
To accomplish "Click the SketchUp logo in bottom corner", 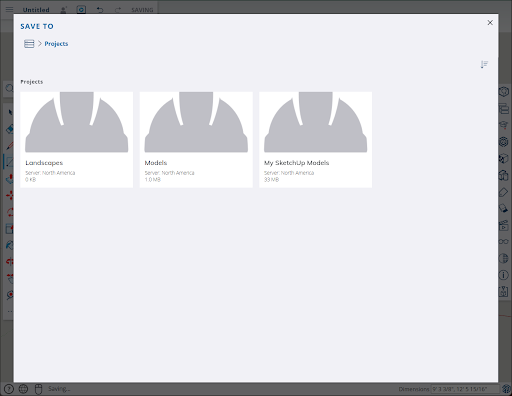I will click(507, 389).
